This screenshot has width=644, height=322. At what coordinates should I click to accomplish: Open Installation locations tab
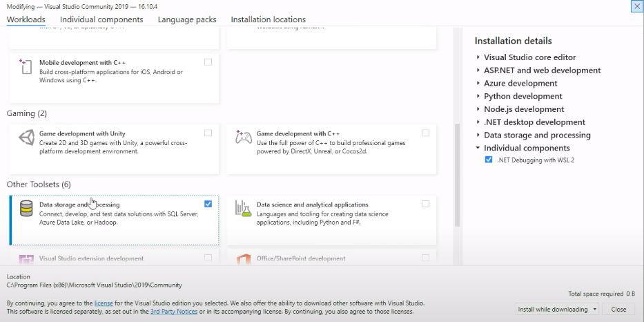[x=269, y=19]
